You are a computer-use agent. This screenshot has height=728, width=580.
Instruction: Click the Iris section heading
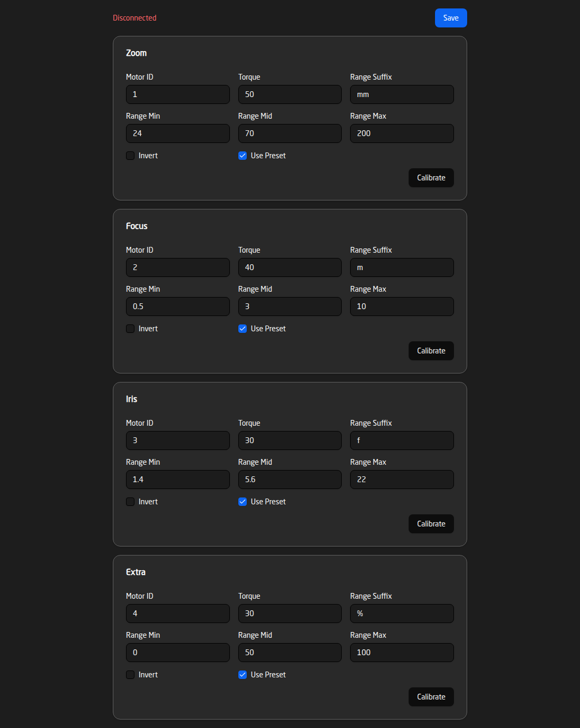point(131,399)
